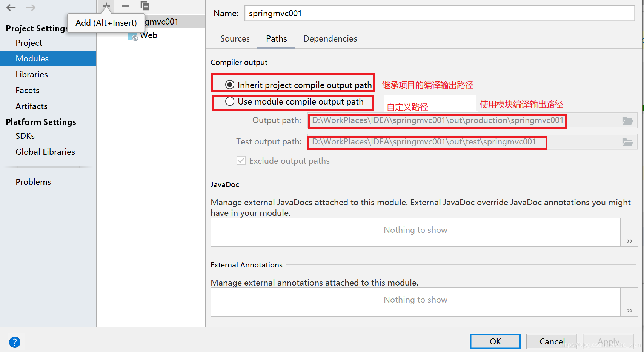Click the Add (plus) module icon

coord(106,6)
